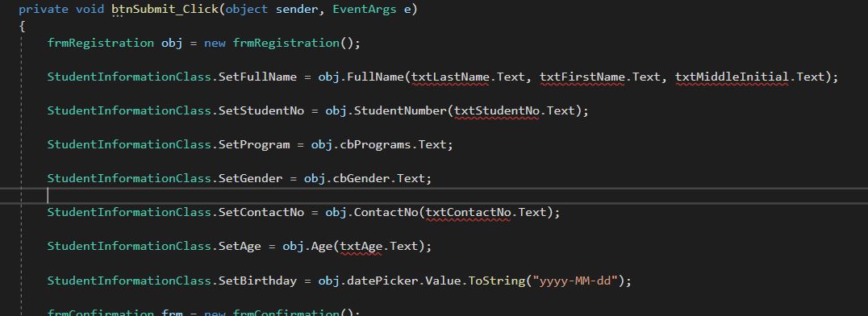Click the SetBirthday property
The height and width of the screenshot is (316, 868).
(258, 281)
